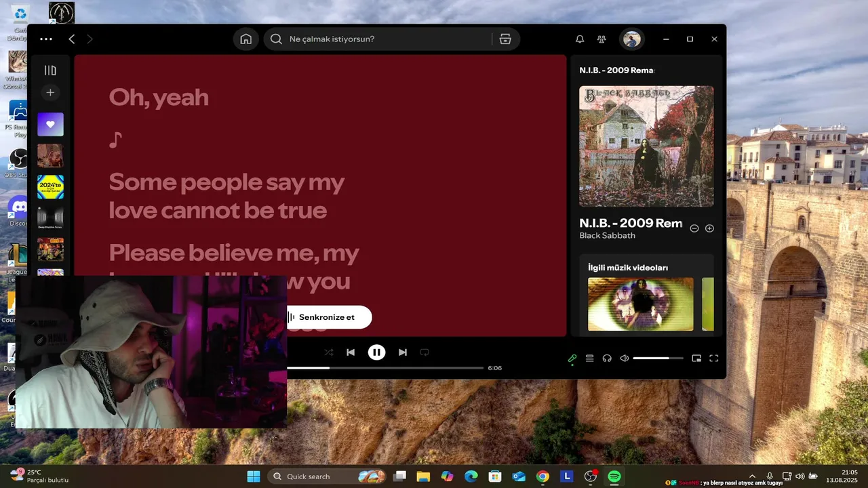Show hidden tray icons chevron
This screenshot has width=868, height=488.
click(752, 476)
